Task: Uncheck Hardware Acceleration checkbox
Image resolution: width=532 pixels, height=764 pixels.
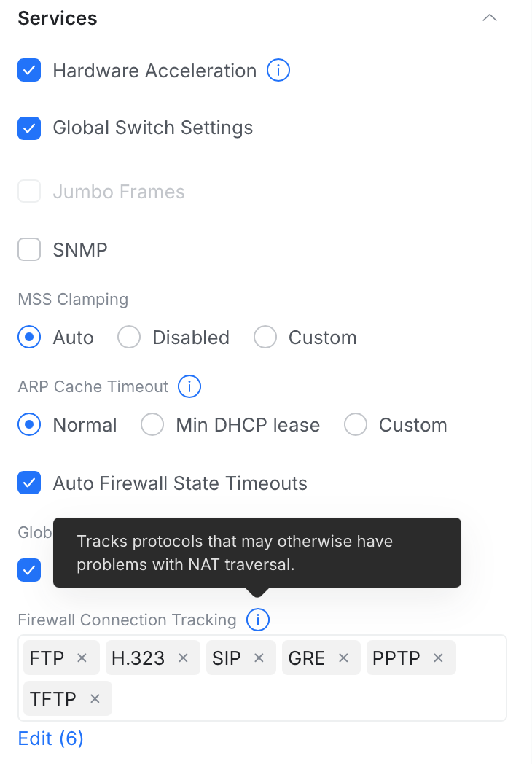Action: (x=29, y=71)
